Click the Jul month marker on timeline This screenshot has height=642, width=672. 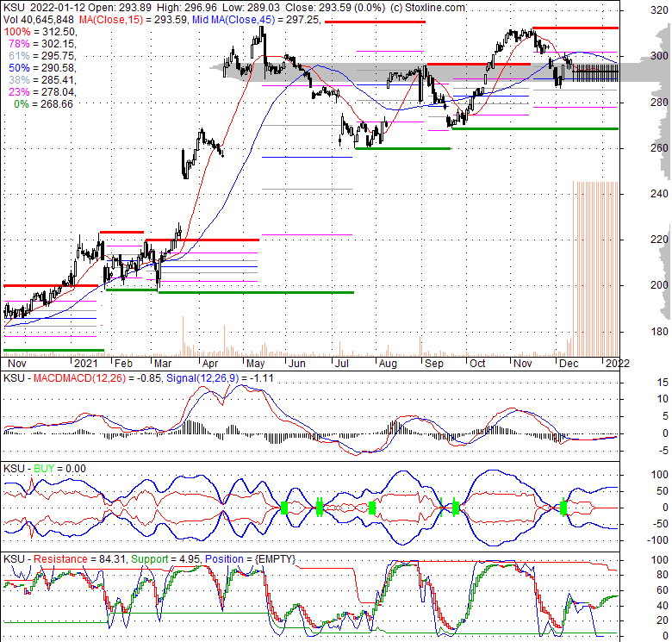click(341, 364)
